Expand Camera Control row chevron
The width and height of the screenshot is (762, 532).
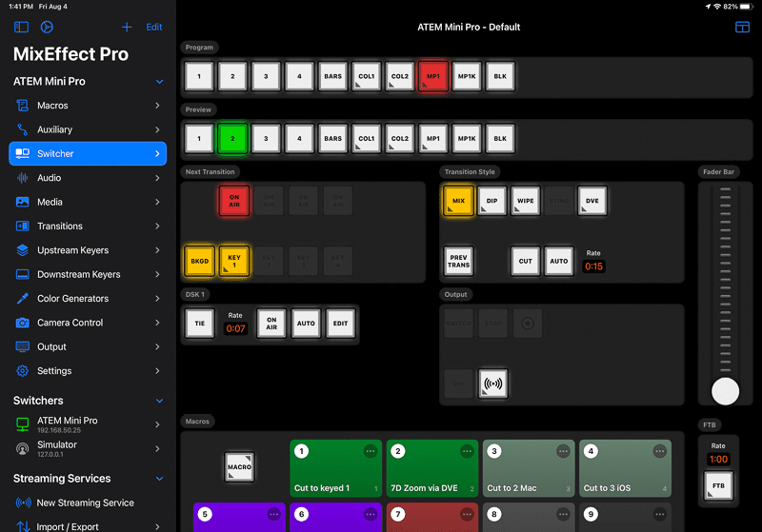(157, 323)
